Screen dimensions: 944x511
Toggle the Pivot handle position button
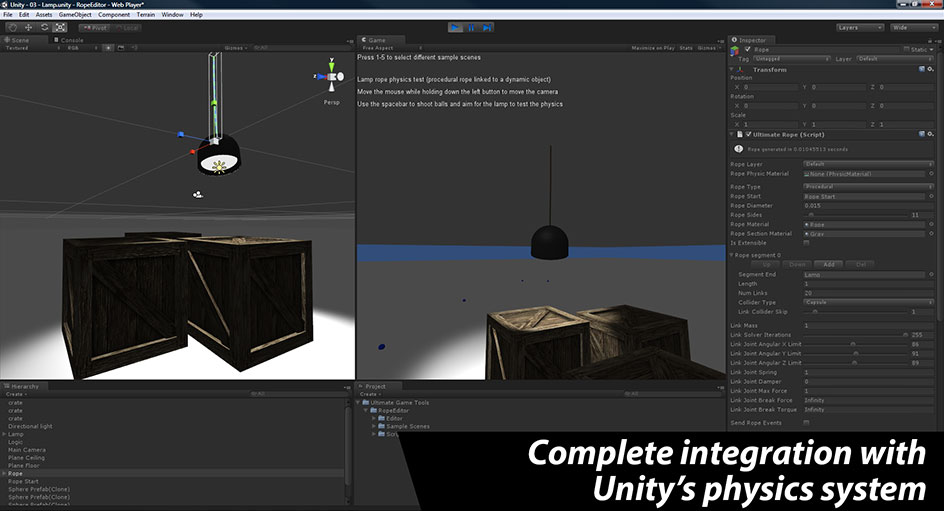(x=96, y=28)
